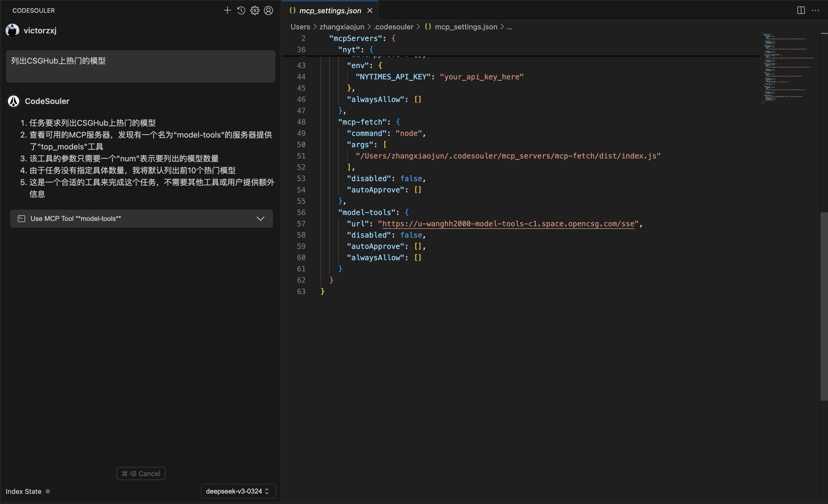
Task: Open deepseek-v3-0324 model selector
Action: [x=238, y=491]
